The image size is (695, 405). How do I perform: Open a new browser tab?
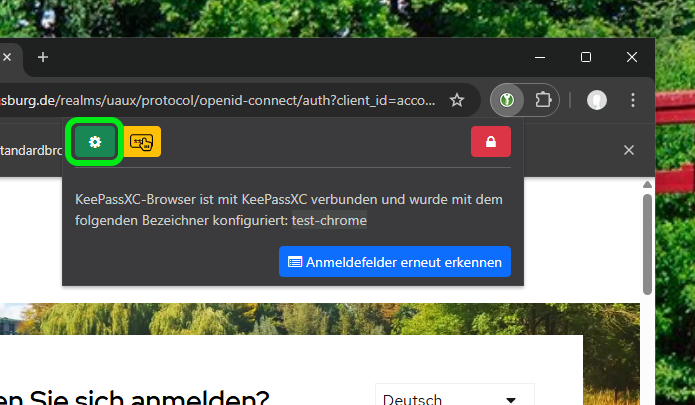pyautogui.click(x=43, y=57)
